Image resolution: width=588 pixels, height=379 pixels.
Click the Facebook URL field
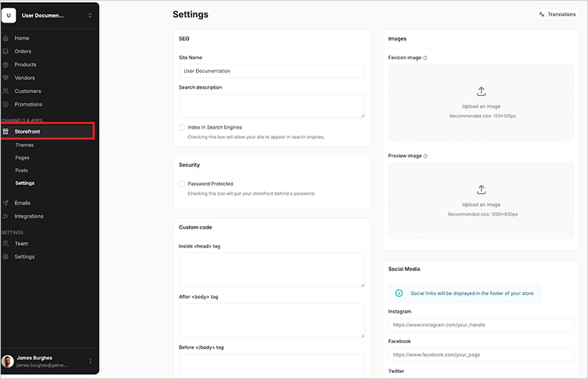click(481, 354)
